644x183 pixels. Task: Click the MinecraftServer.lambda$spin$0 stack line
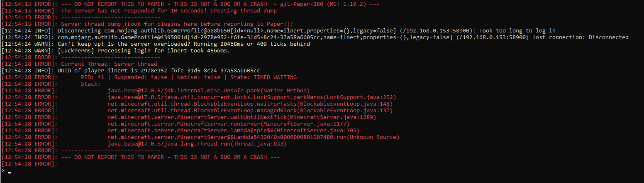coord(230,131)
